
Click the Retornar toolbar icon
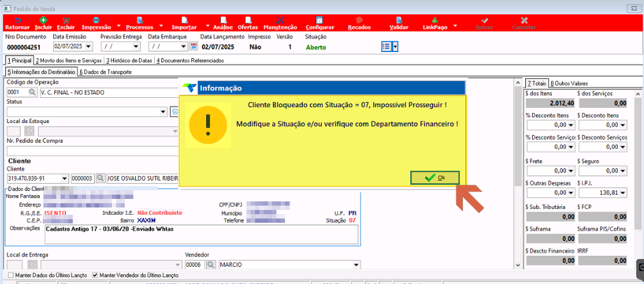point(18,20)
